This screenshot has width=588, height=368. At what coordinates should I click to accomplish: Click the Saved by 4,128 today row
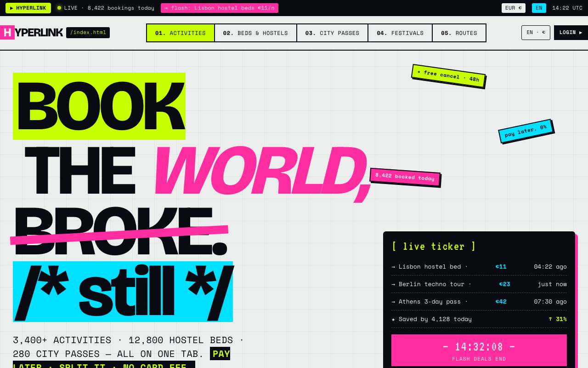tap(479, 319)
